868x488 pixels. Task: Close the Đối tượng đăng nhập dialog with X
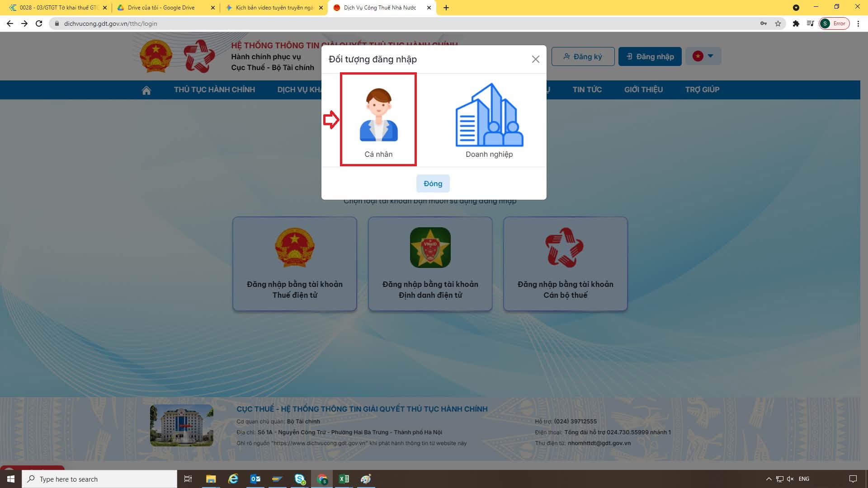tap(536, 59)
